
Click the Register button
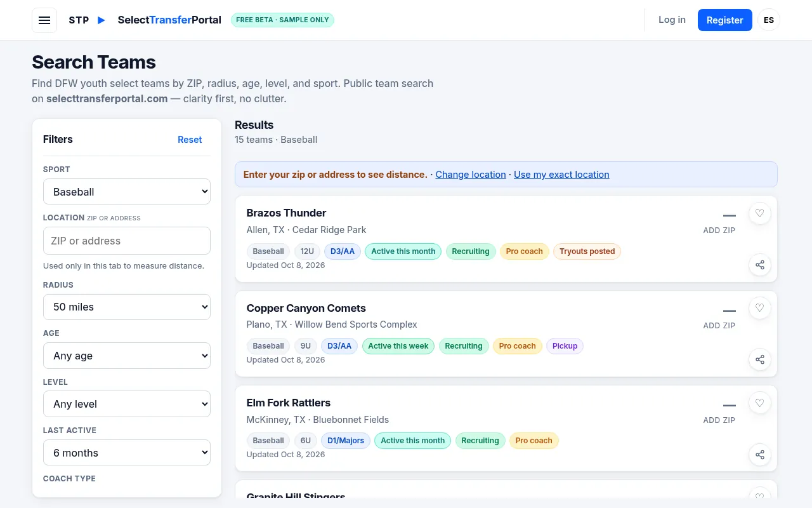[x=724, y=20]
